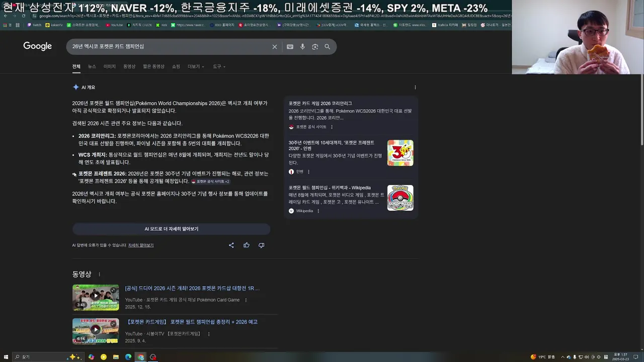This screenshot has width=644, height=362.
Task: Open 포켓몬 월드 챔피언십 위키백과 link
Action: click(330, 188)
